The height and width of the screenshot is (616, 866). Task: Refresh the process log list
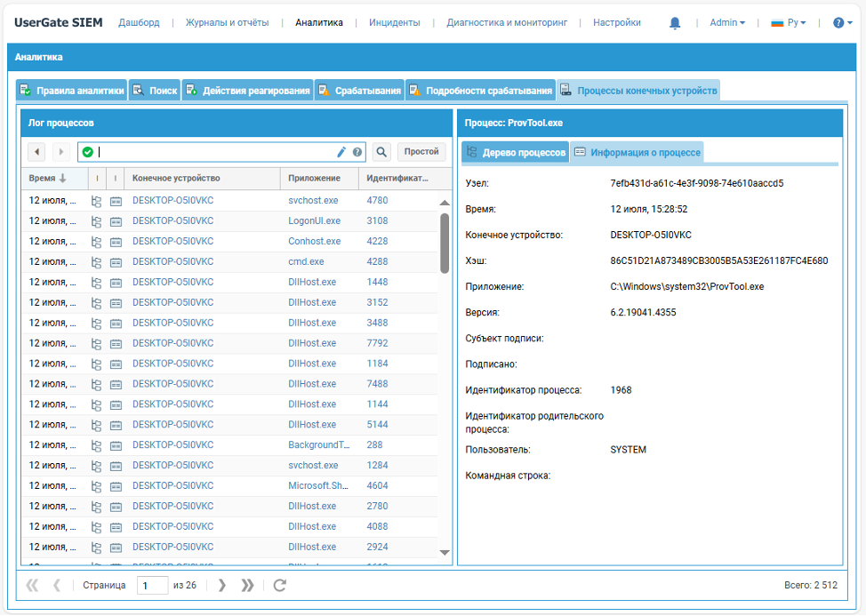click(280, 585)
